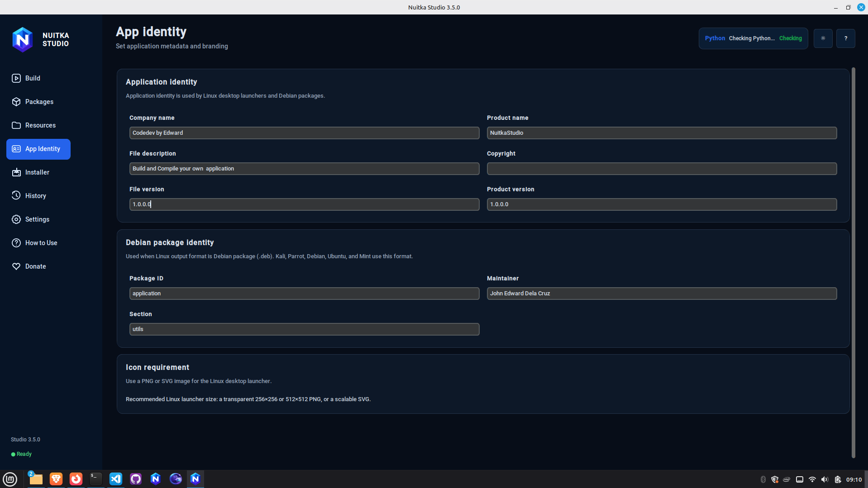Open the History clock icon
The image size is (868, 488).
(x=16, y=196)
